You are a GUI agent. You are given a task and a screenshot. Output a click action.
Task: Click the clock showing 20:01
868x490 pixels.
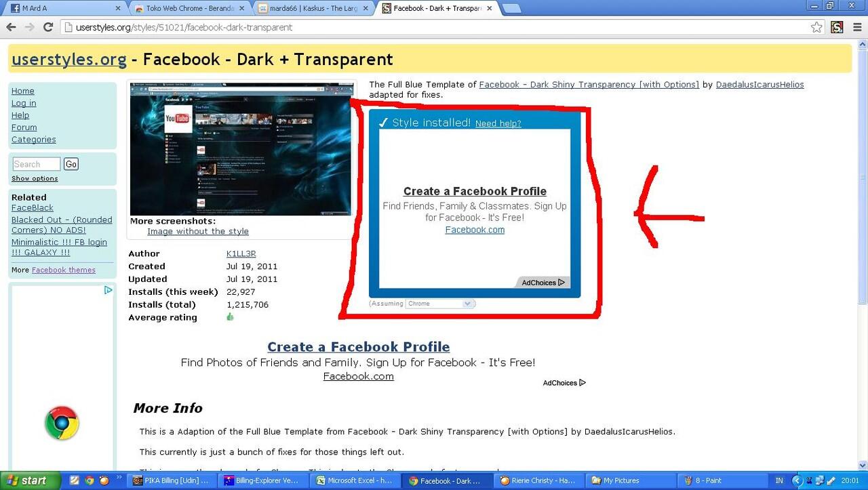pos(850,481)
